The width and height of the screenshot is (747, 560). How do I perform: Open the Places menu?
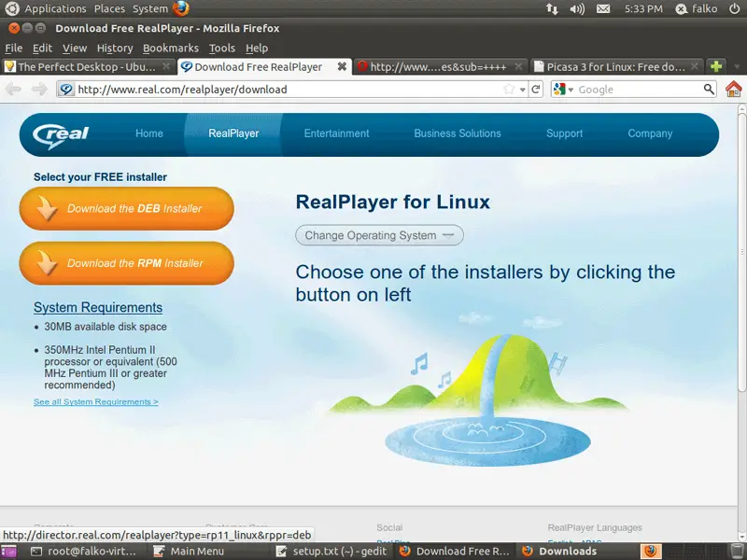pyautogui.click(x=109, y=8)
